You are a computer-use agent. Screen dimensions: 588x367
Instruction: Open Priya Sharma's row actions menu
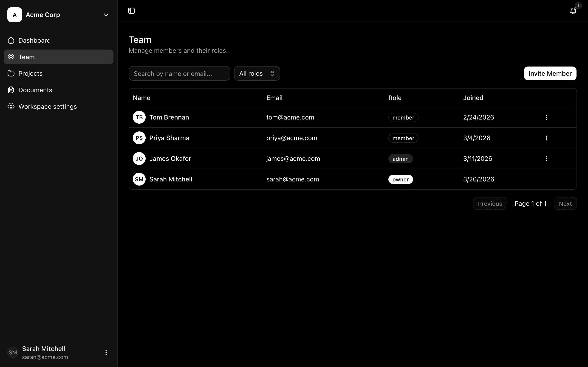(x=546, y=138)
